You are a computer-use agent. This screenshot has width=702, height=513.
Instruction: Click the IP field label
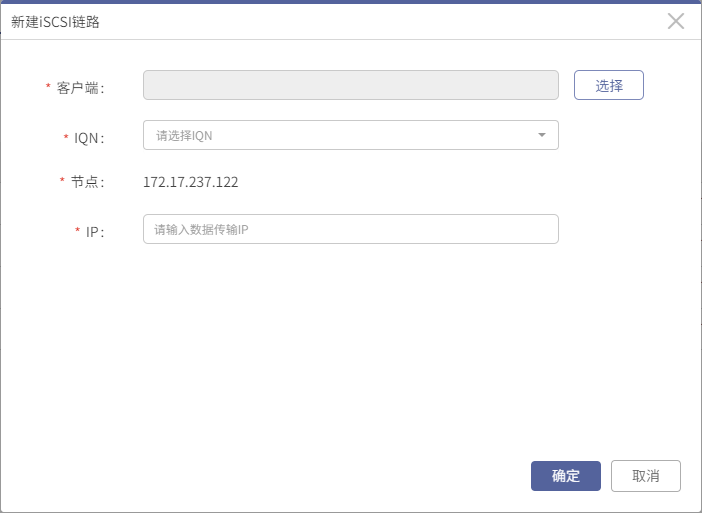click(94, 232)
